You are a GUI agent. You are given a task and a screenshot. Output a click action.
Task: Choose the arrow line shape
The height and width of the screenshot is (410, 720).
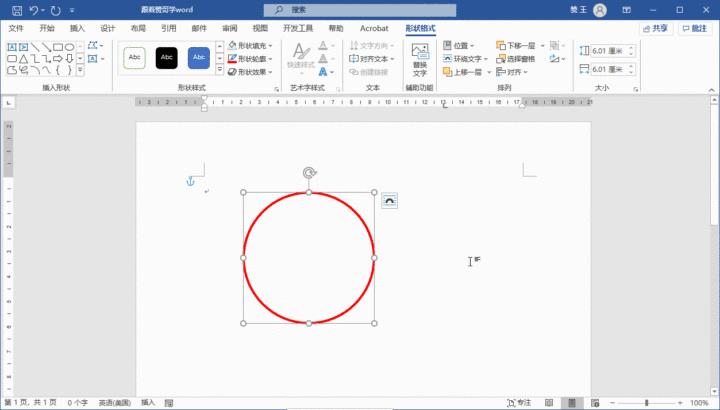[x=46, y=47]
